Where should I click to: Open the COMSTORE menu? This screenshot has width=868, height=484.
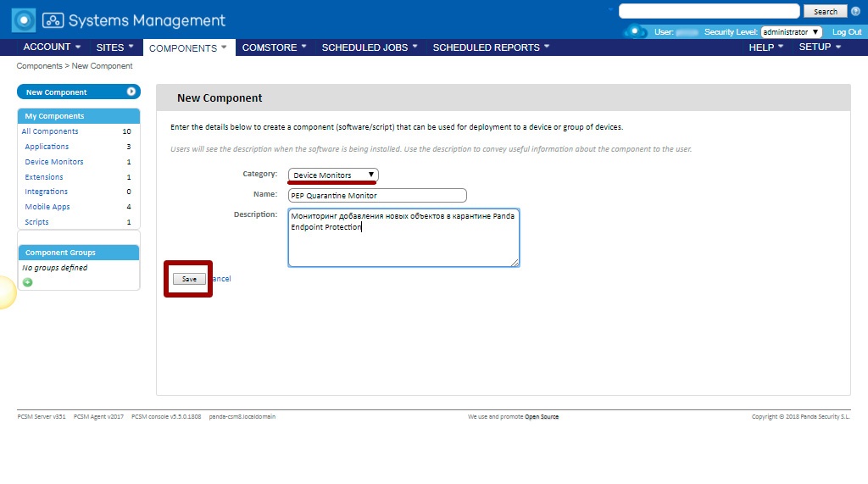coord(274,47)
